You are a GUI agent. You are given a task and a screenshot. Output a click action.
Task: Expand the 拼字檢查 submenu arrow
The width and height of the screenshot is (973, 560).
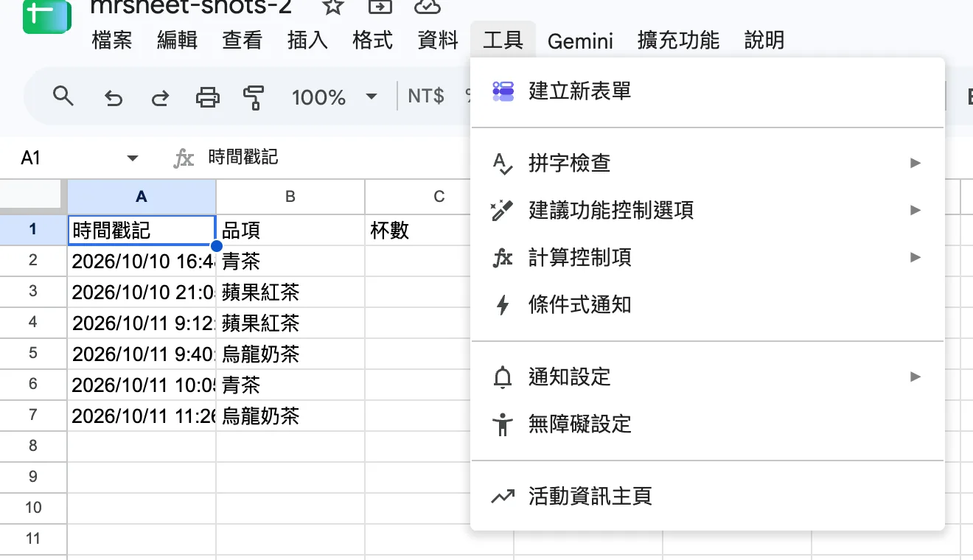tap(916, 163)
